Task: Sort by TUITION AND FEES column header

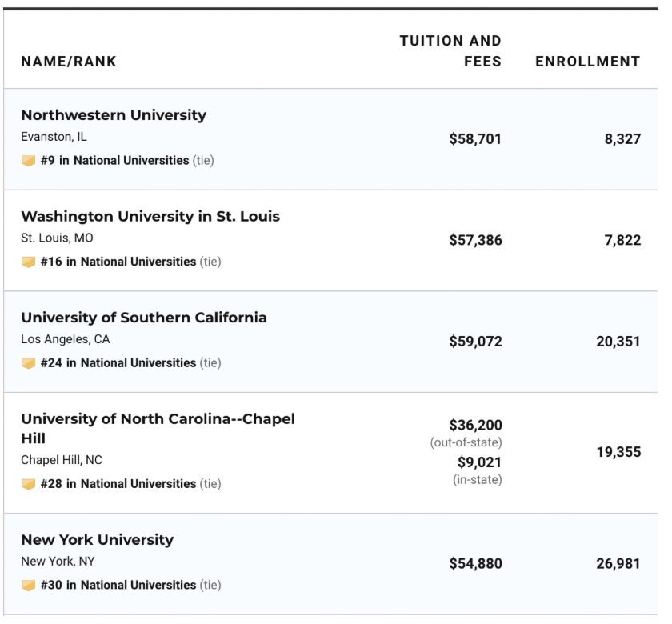Action: tap(450, 51)
